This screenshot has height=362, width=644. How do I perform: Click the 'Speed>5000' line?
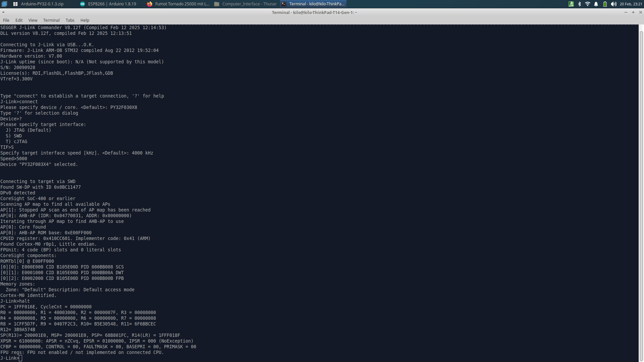click(x=14, y=159)
